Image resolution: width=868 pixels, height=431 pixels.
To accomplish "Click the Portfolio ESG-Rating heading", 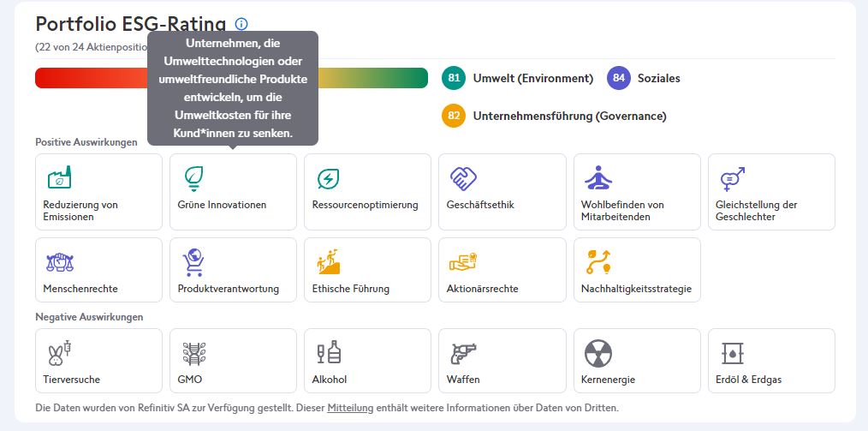I will pyautogui.click(x=131, y=24).
